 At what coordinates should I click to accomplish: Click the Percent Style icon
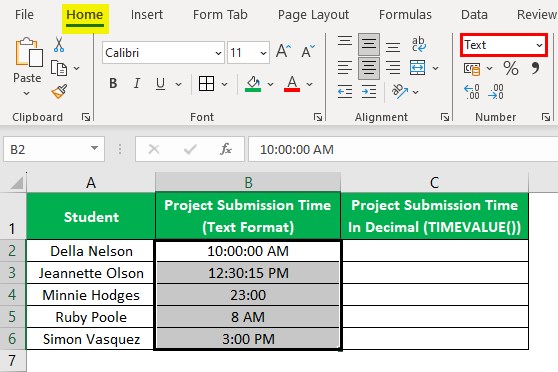pyautogui.click(x=511, y=68)
